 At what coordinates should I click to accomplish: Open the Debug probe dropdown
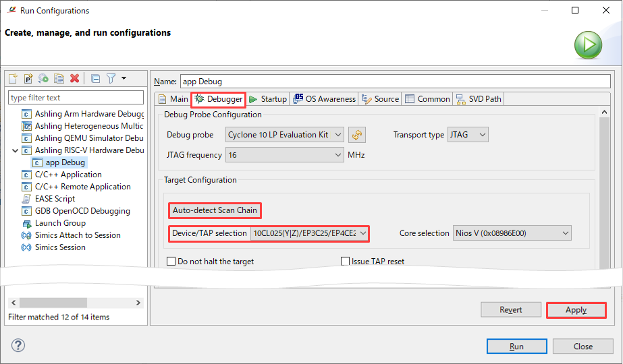pyautogui.click(x=284, y=135)
